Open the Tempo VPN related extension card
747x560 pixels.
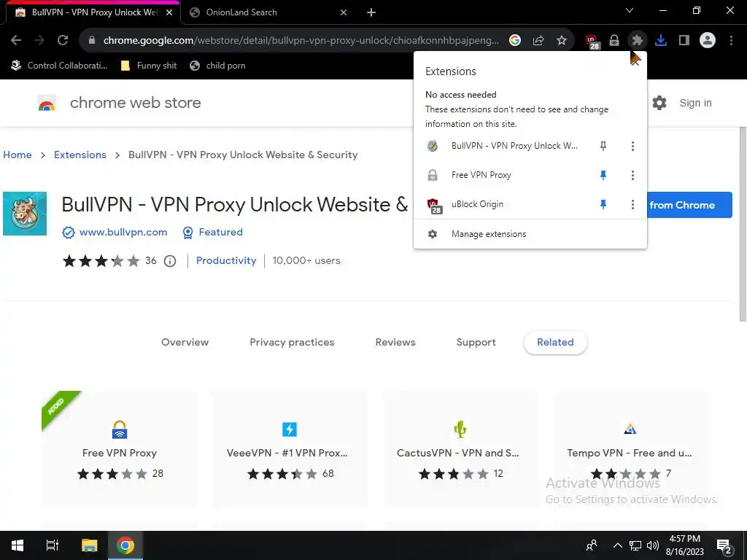point(630,449)
